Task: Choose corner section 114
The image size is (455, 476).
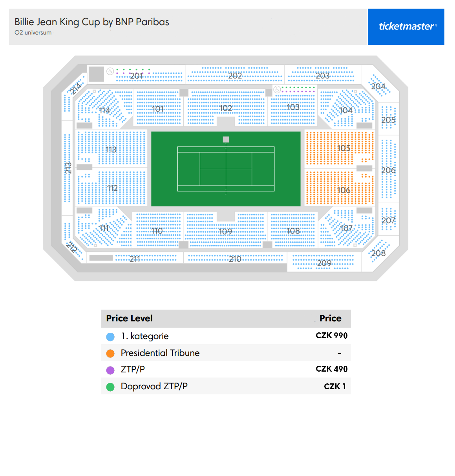Action: (x=104, y=109)
